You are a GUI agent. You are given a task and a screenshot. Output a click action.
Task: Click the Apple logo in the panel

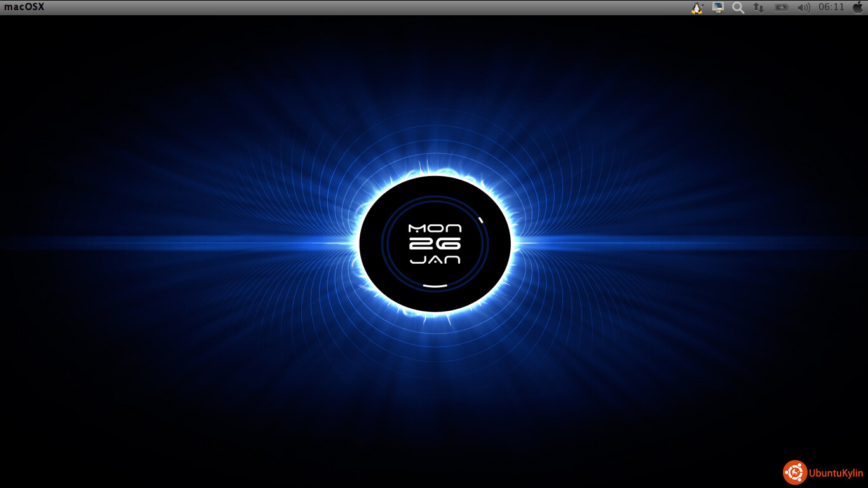click(x=857, y=8)
